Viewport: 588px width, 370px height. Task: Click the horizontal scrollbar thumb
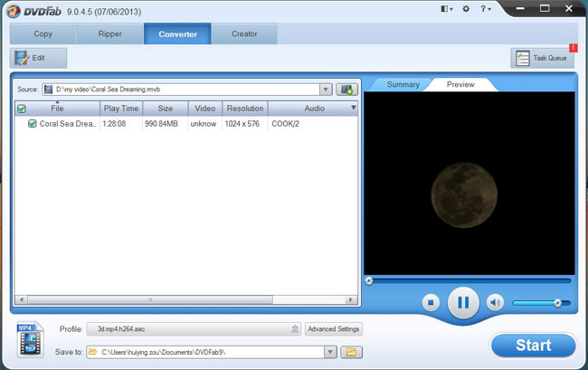point(150,299)
